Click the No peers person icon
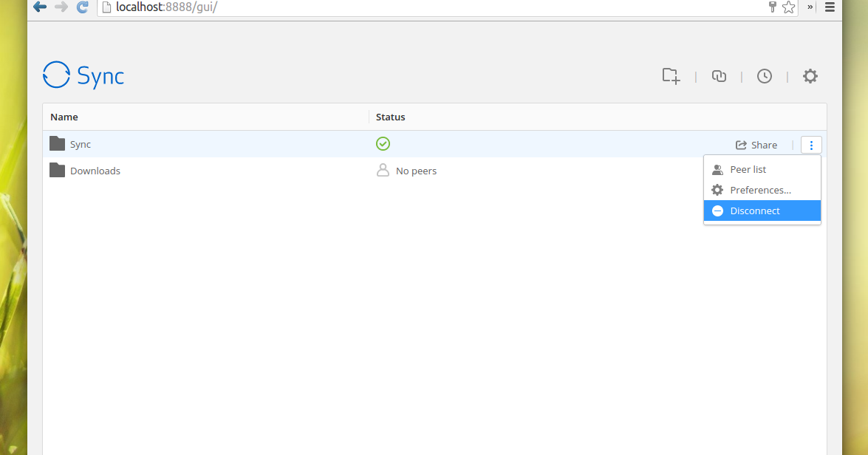Screen dimensions: 868x455 pyautogui.click(x=383, y=170)
